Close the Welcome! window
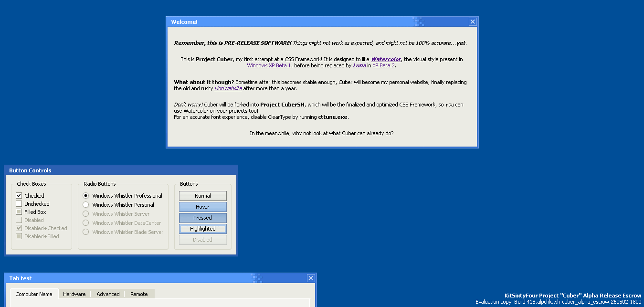Viewport: 644px width, 307px height. (x=472, y=21)
